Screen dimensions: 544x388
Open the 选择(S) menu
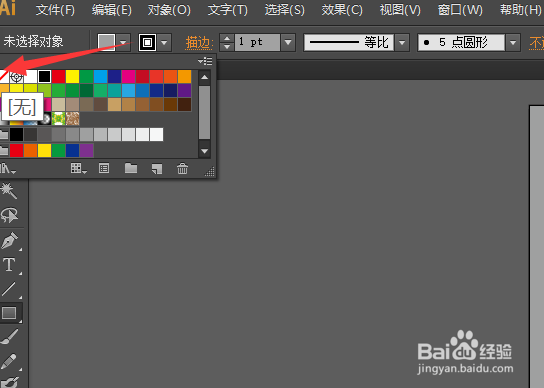(284, 10)
